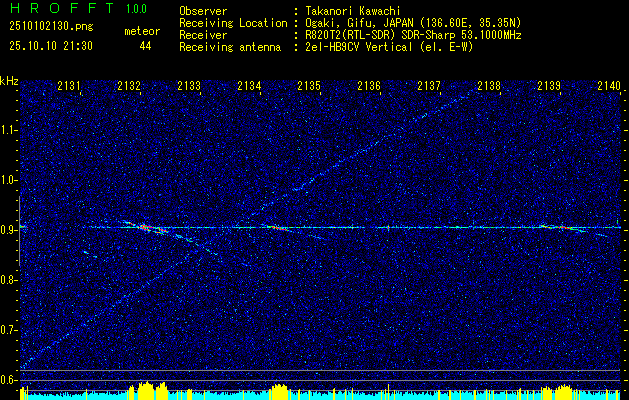Click the date 25.10.10 21:30
The image size is (629, 400).
[x=51, y=46]
